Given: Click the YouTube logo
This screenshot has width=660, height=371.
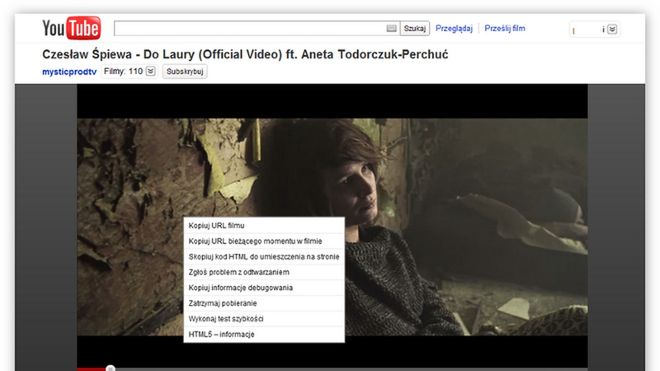Looking at the screenshot, I should 71,28.
